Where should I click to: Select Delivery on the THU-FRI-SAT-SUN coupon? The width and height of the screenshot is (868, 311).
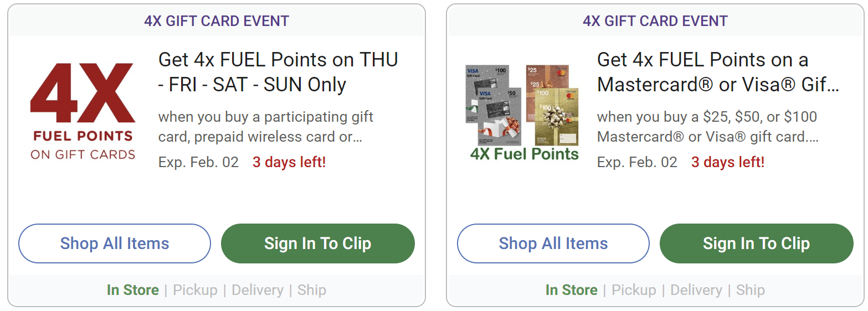click(x=258, y=290)
